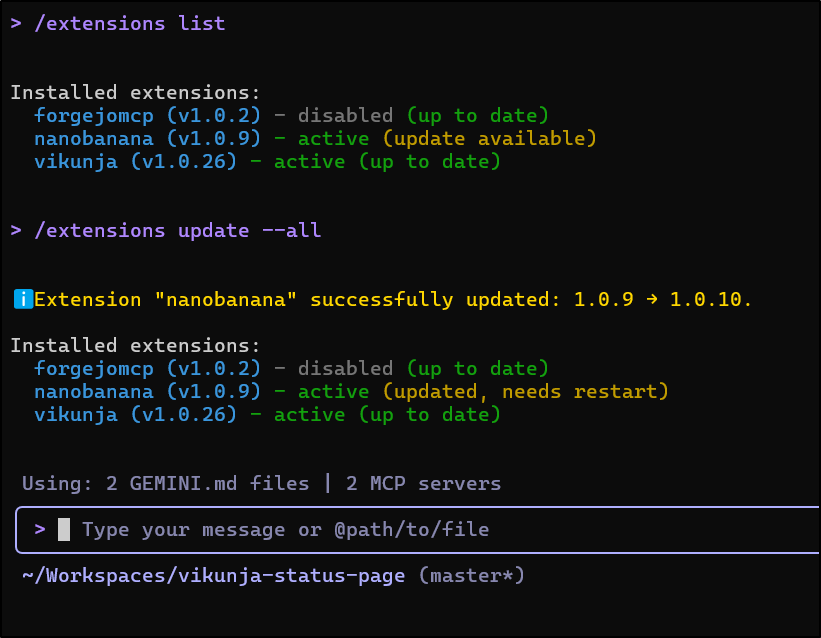
Task: Click the "(master*)" git branch indicator
Action: 472,575
